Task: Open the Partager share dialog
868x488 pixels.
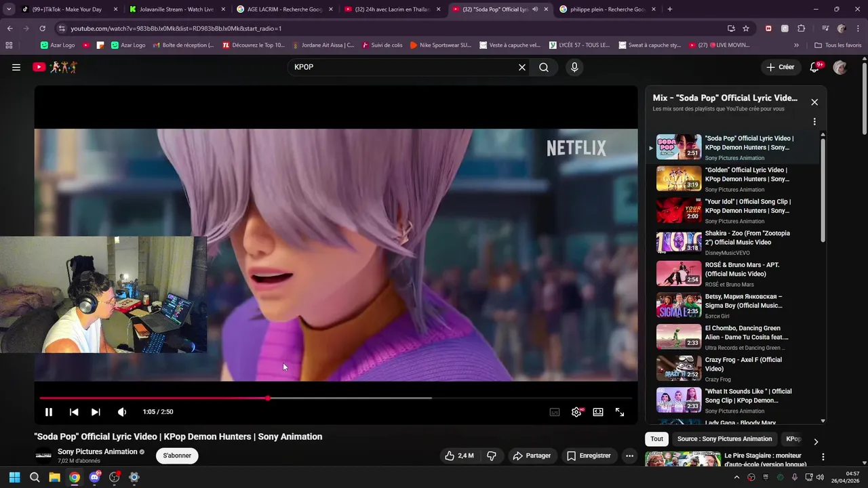Action: pos(532,455)
